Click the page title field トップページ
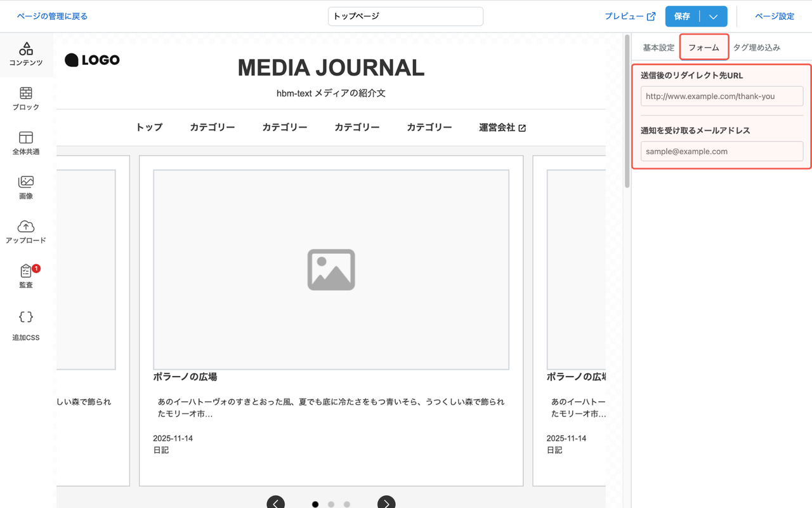This screenshot has height=508, width=812. pos(405,17)
